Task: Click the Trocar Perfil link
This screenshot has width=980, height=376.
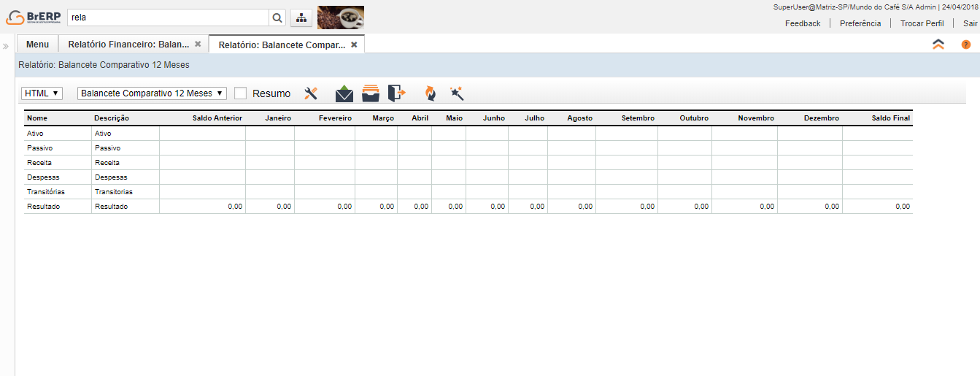Action: point(922,23)
